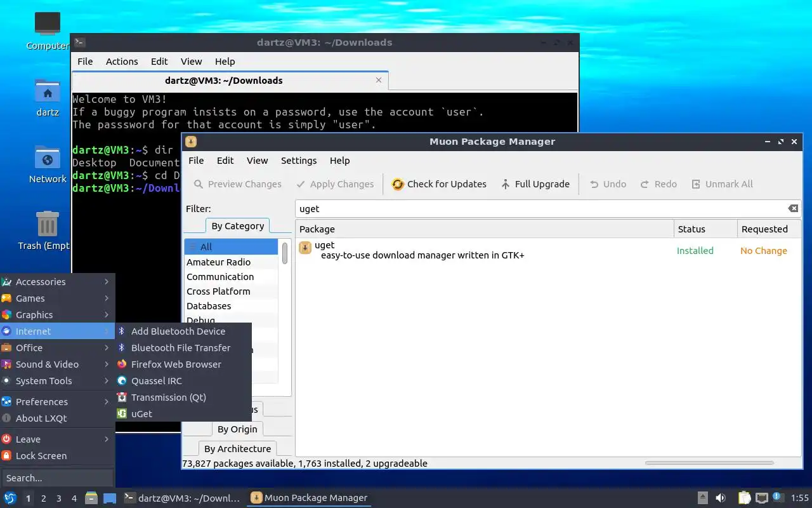
Task: Click the volume tray icon
Action: point(721,498)
